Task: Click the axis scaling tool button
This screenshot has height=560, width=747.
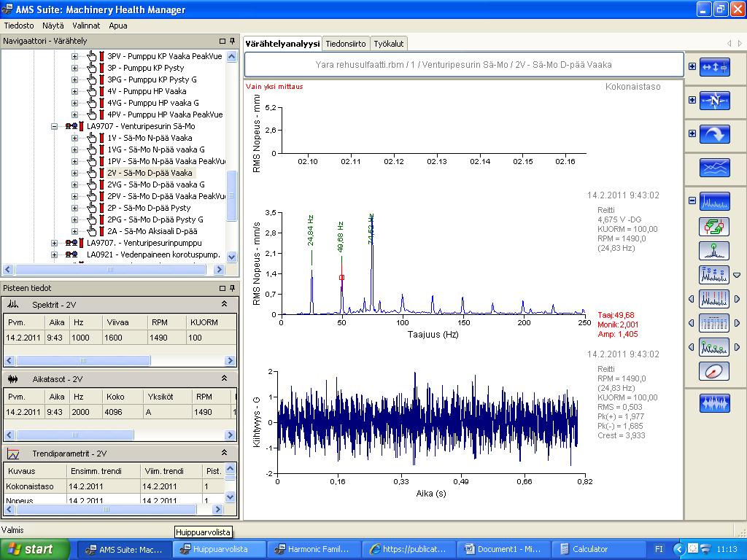Action: 715,67
